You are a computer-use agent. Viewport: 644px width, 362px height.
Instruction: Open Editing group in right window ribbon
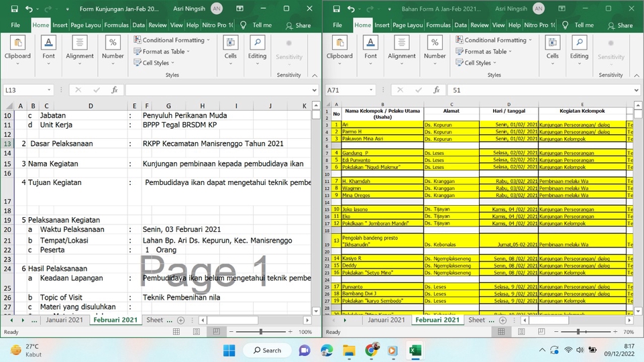click(x=579, y=50)
